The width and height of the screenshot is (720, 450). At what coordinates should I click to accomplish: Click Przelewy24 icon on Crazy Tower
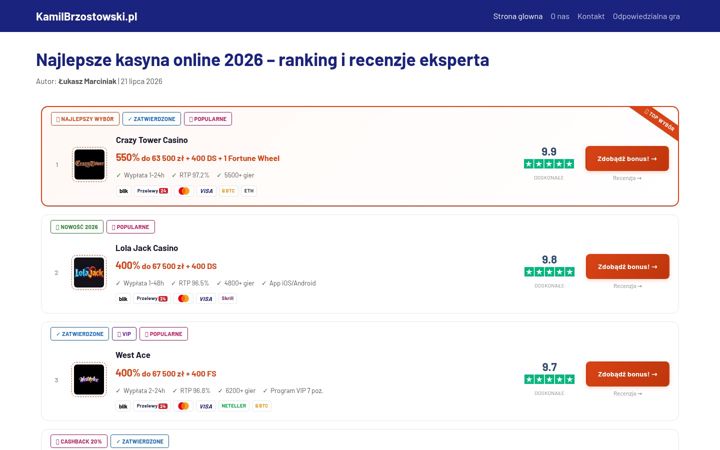click(x=152, y=191)
